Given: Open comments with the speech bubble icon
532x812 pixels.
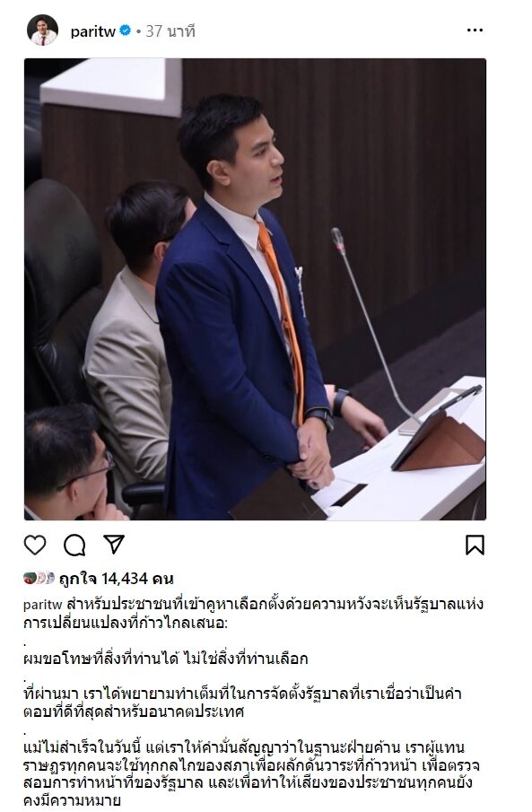Looking at the screenshot, I should pyautogui.click(x=74, y=546).
